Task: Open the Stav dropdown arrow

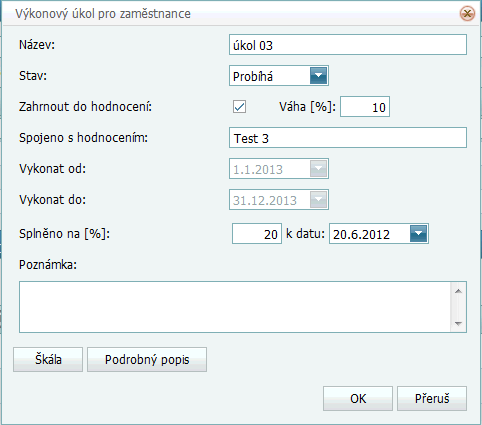Action: [318, 76]
